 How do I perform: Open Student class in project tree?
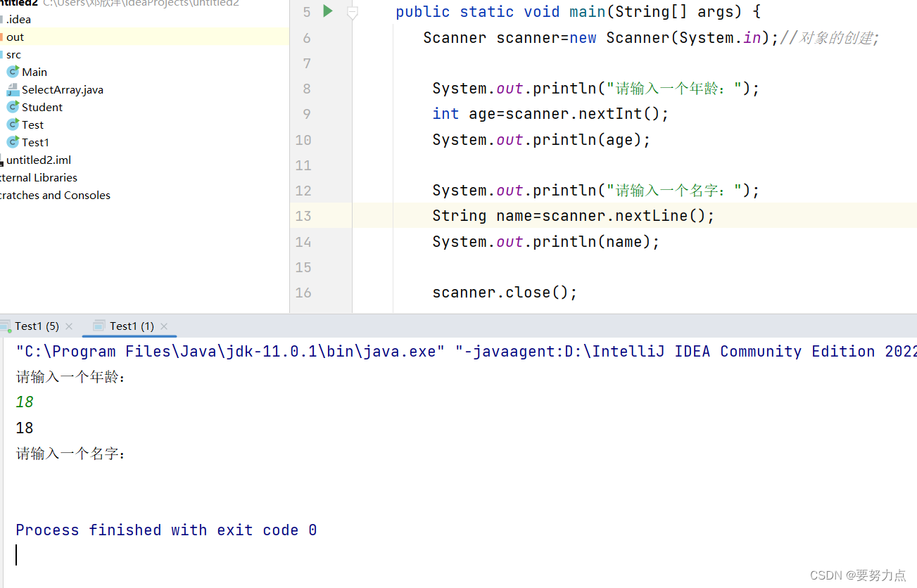click(x=42, y=107)
